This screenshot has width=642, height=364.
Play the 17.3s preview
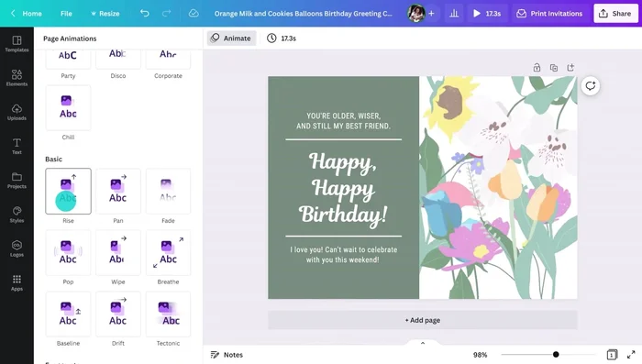(487, 13)
